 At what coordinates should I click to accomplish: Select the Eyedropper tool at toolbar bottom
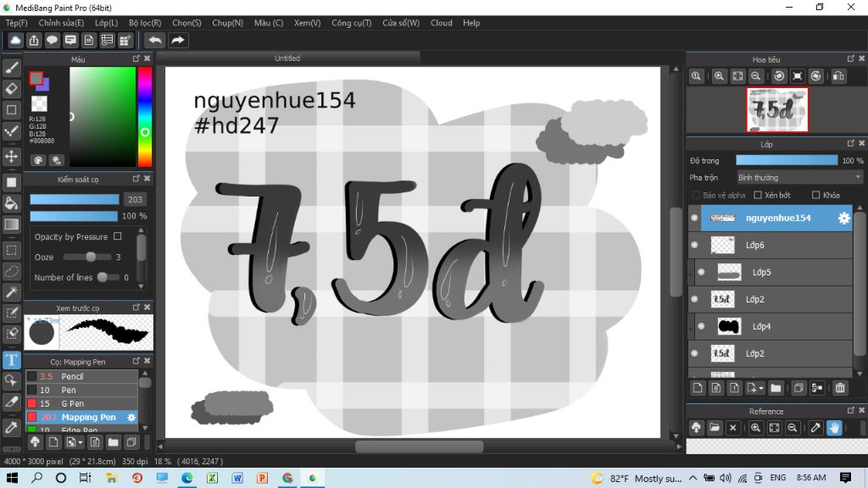tap(12, 427)
